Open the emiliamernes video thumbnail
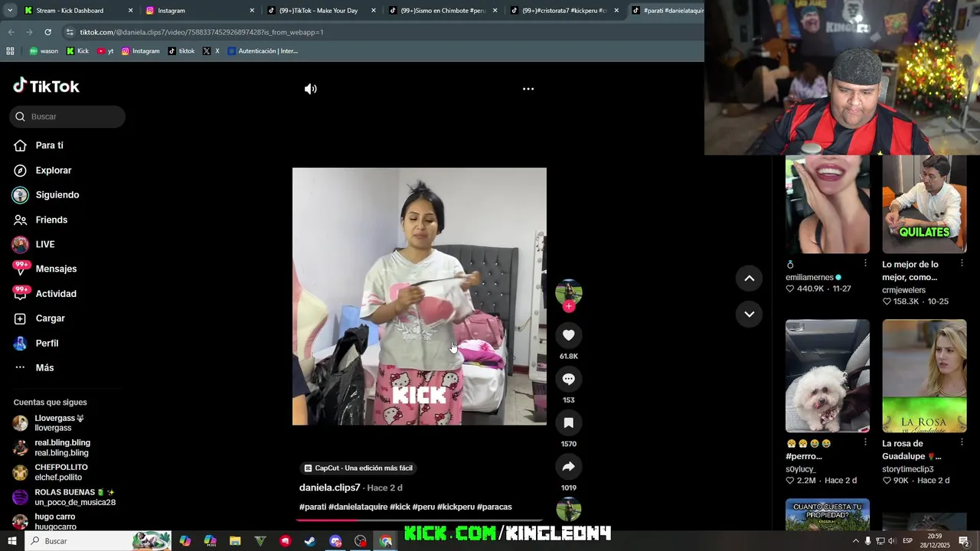 click(827, 204)
